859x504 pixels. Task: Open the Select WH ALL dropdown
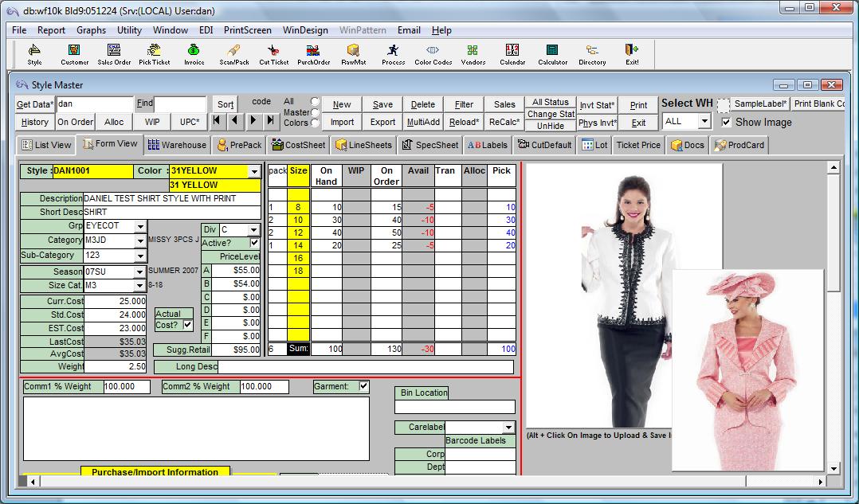(x=704, y=122)
